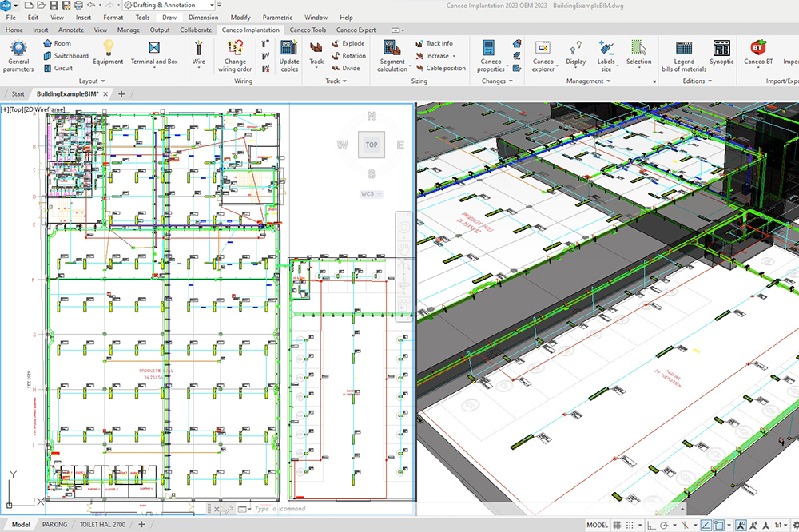Click the Cable position tool

point(441,68)
